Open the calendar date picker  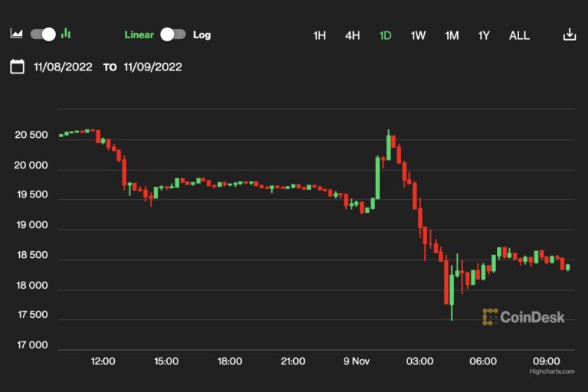click(x=18, y=67)
